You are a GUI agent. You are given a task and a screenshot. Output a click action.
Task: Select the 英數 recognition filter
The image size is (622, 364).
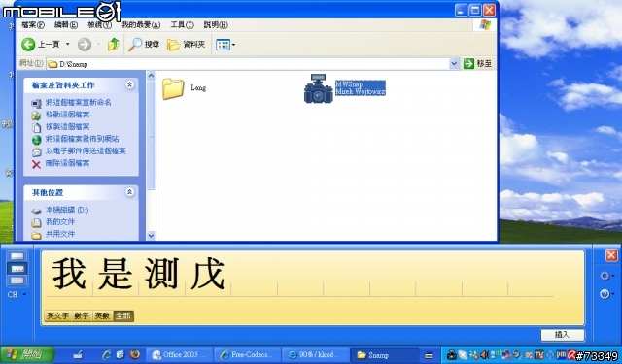pyautogui.click(x=102, y=316)
